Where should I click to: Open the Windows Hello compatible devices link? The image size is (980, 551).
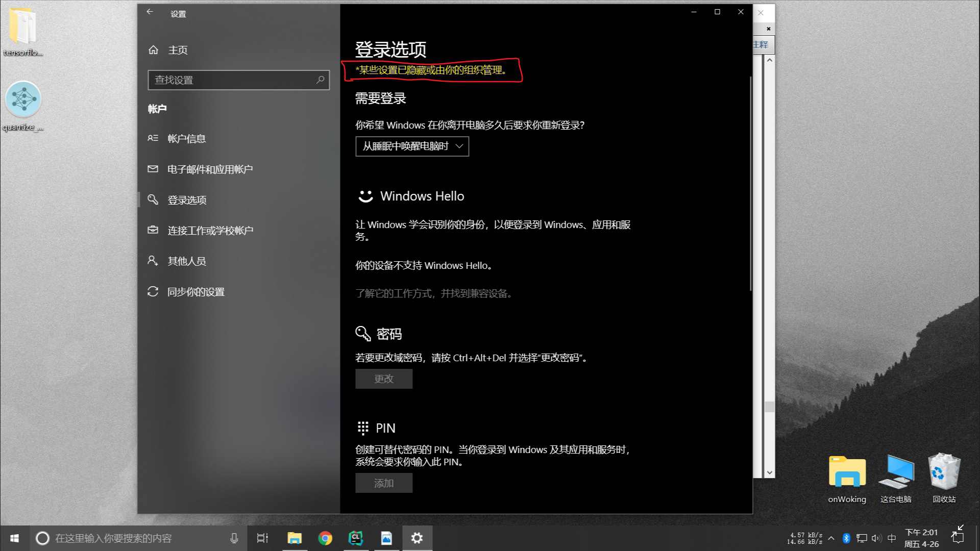(x=433, y=293)
